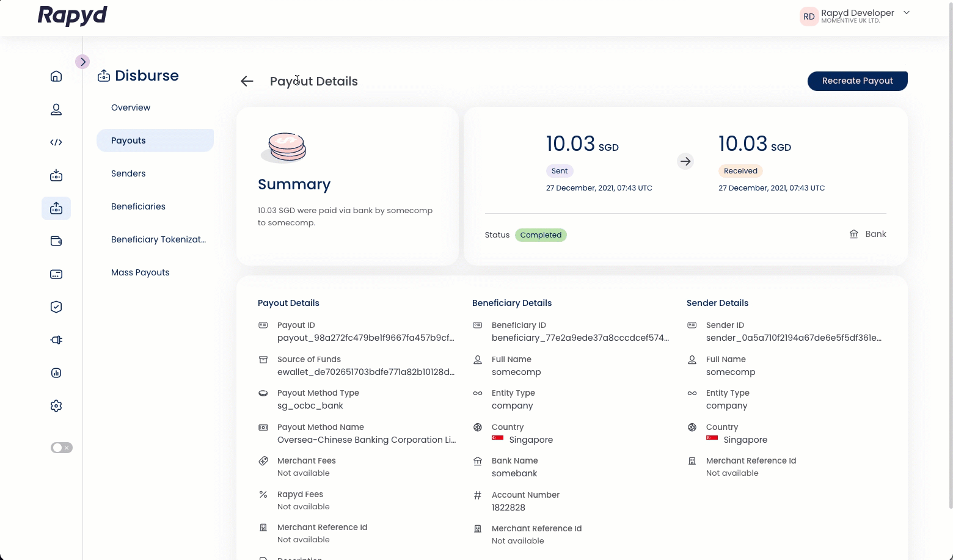Select the Payouts menu item

click(155, 140)
